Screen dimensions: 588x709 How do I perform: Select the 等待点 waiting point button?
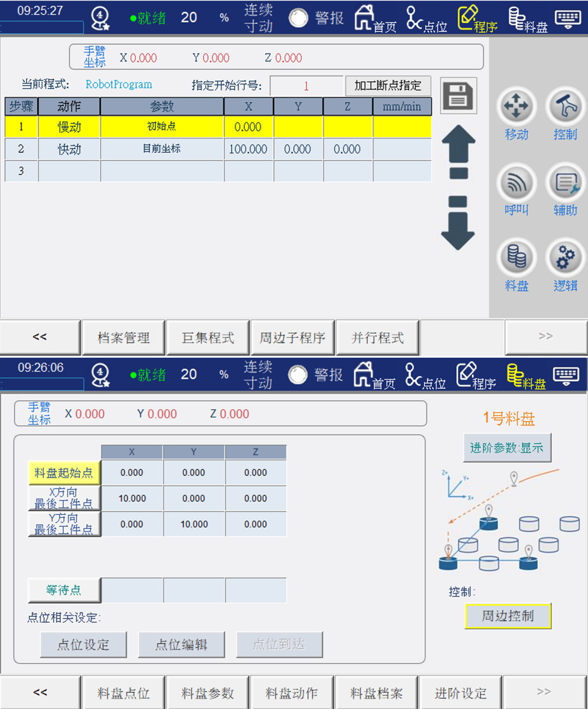64,590
